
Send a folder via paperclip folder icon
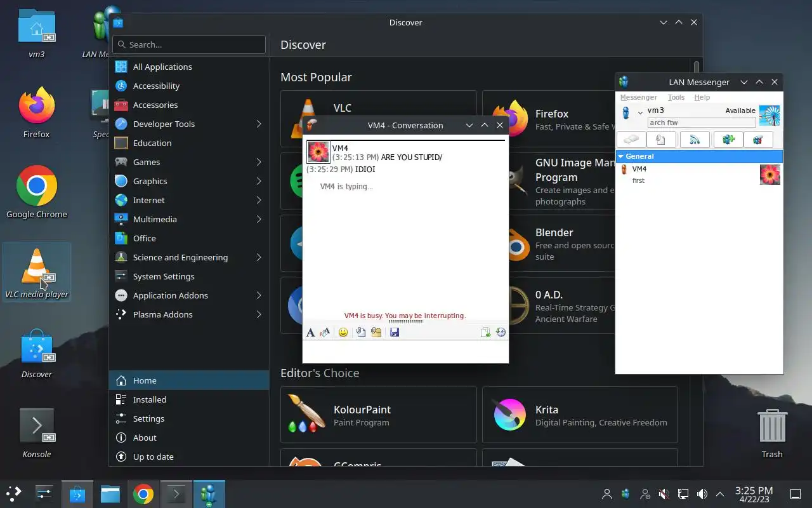coord(376,332)
